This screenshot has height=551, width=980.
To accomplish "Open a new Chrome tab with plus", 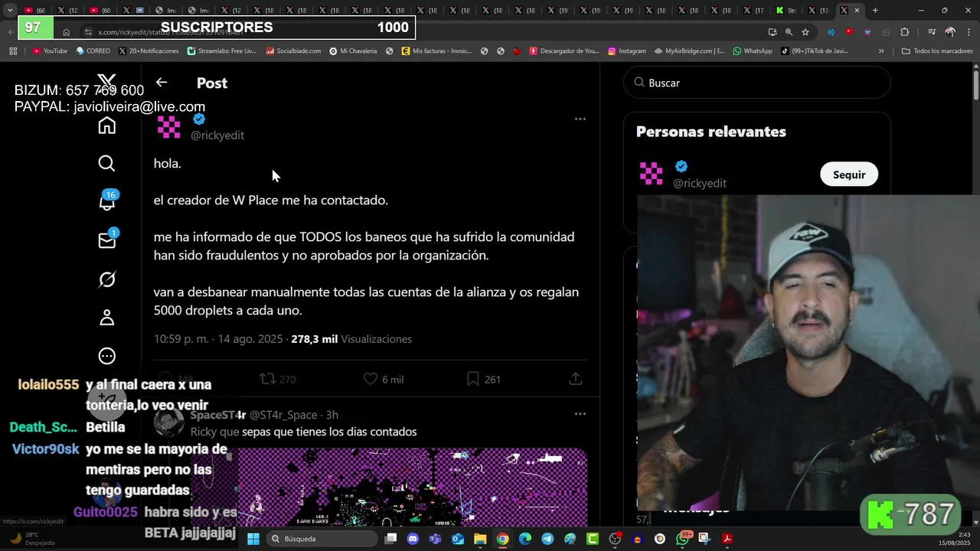I will (x=875, y=10).
